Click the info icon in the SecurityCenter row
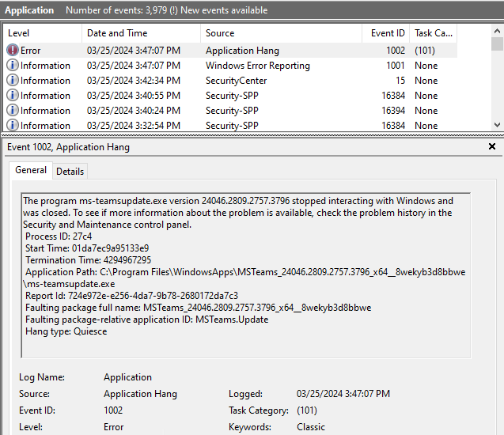504x435 pixels. (x=12, y=81)
